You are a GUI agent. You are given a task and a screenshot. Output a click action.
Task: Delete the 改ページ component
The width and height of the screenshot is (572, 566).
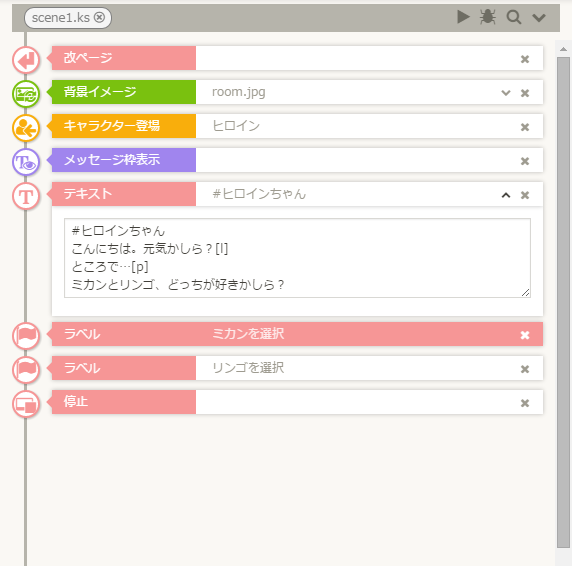pyautogui.click(x=525, y=59)
